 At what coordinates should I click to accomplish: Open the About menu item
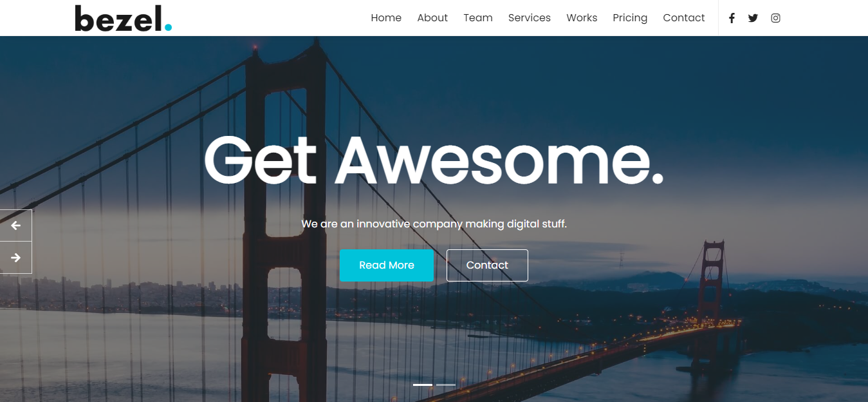pyautogui.click(x=432, y=18)
